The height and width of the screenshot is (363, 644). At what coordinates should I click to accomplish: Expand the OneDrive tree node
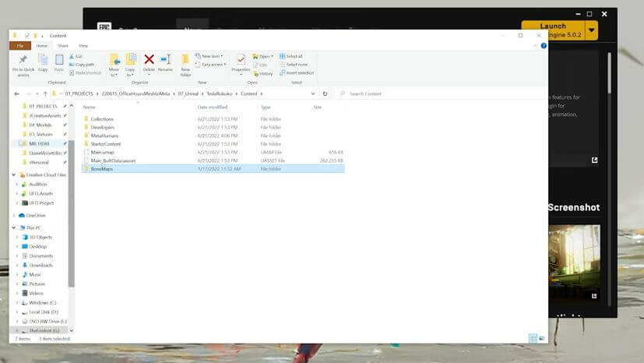pos(14,215)
